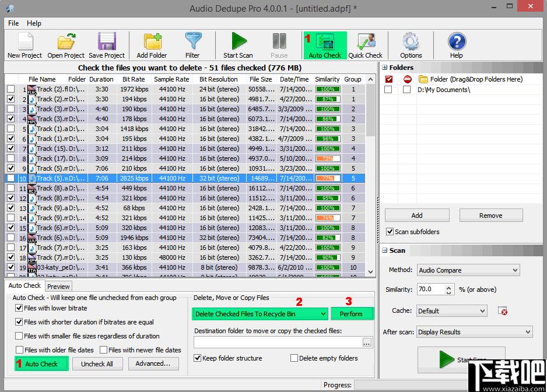This screenshot has width=547, height=392.
Task: Click the clear cache icon next to the Cache dropdown
Action: click(502, 311)
